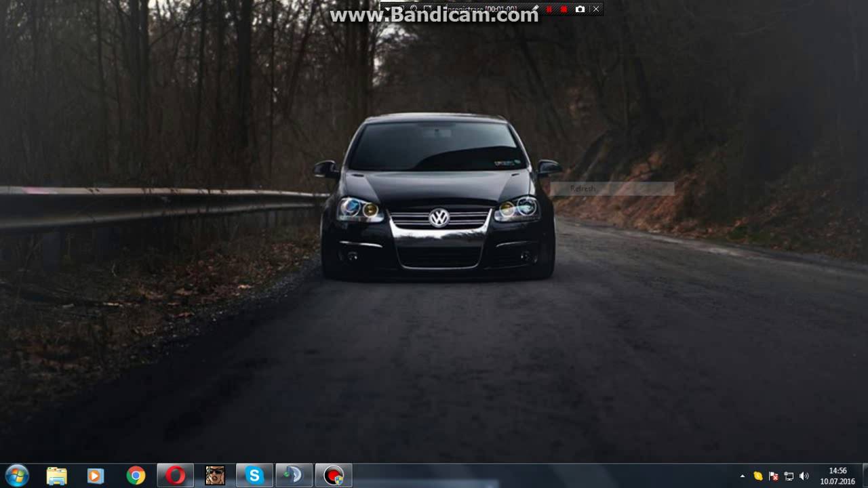Open Windows Explorer from the taskbar
868x488 pixels.
56,476
